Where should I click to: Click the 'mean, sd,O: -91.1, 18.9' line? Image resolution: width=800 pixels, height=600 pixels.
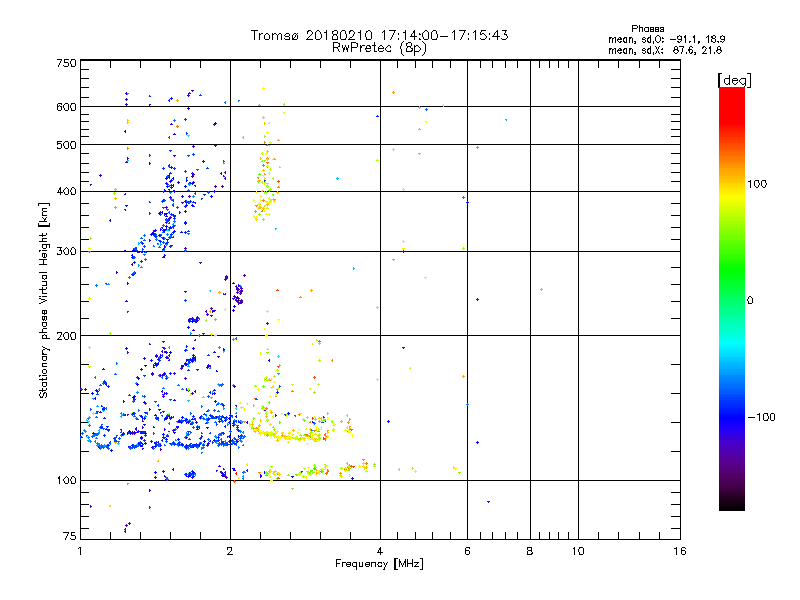[666, 39]
